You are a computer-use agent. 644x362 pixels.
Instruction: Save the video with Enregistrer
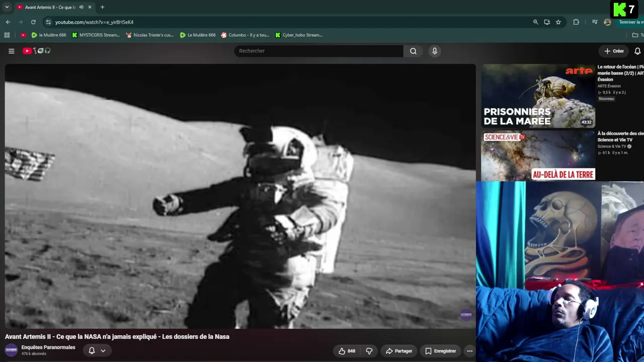[440, 351]
